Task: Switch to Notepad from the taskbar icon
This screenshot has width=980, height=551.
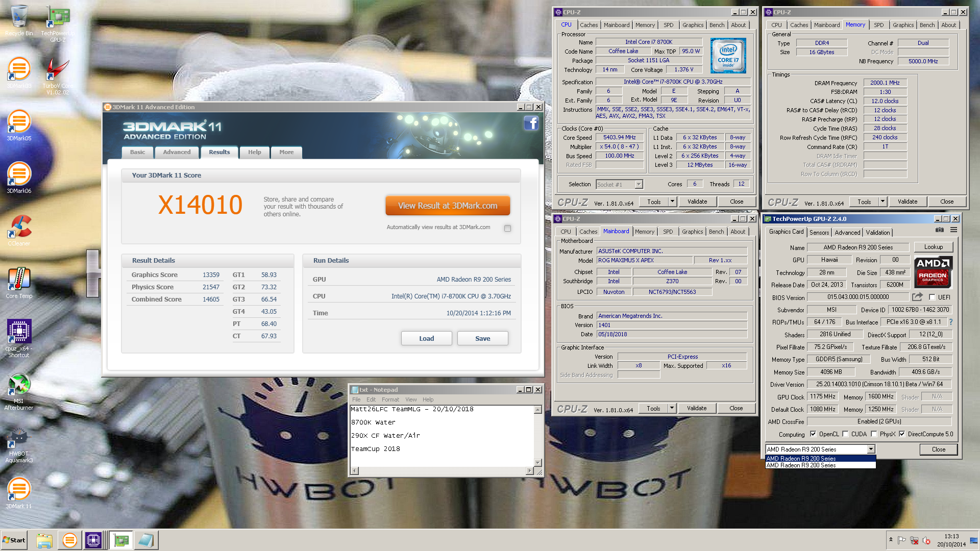Action: (x=146, y=540)
